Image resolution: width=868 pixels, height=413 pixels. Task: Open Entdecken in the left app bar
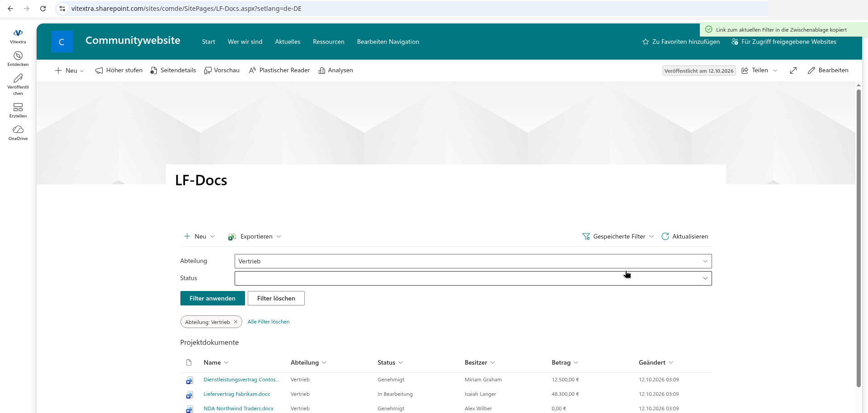18,59
